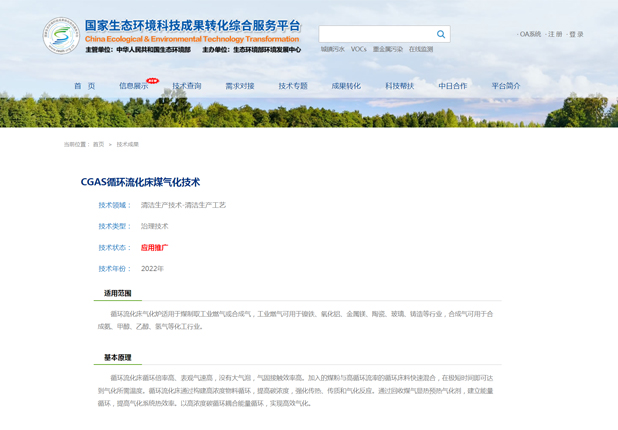Open the 技术专题 navigation item
The height and width of the screenshot is (430, 618).
tap(293, 86)
